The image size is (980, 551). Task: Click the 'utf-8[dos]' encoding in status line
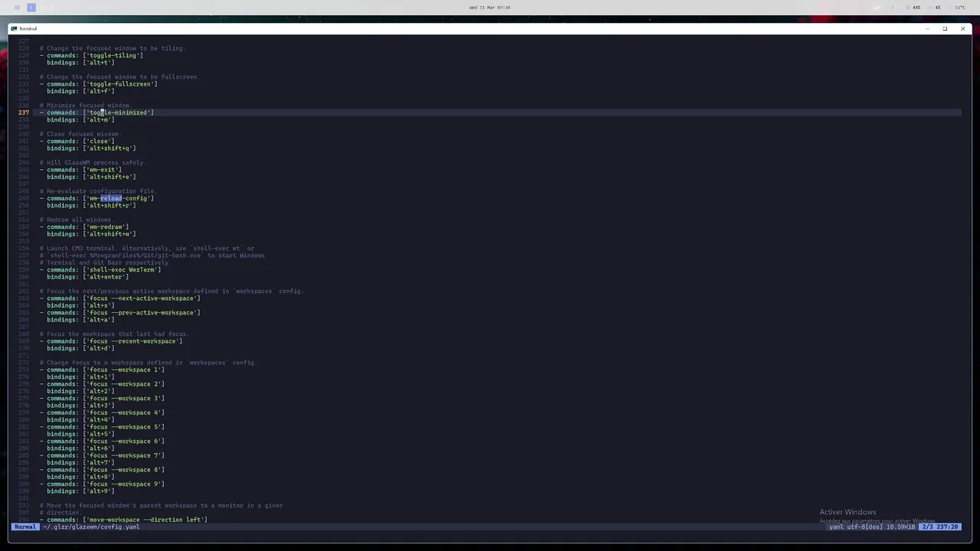[865, 527]
